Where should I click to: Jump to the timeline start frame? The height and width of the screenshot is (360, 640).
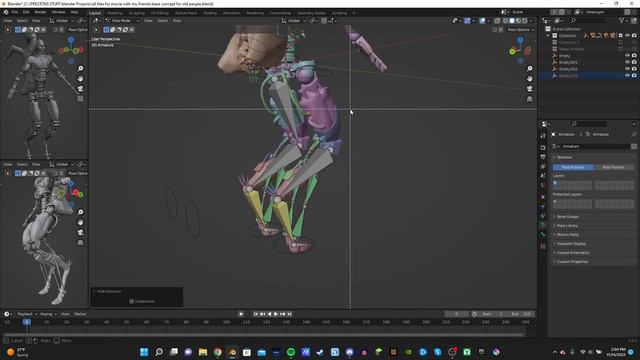pyautogui.click(x=256, y=314)
